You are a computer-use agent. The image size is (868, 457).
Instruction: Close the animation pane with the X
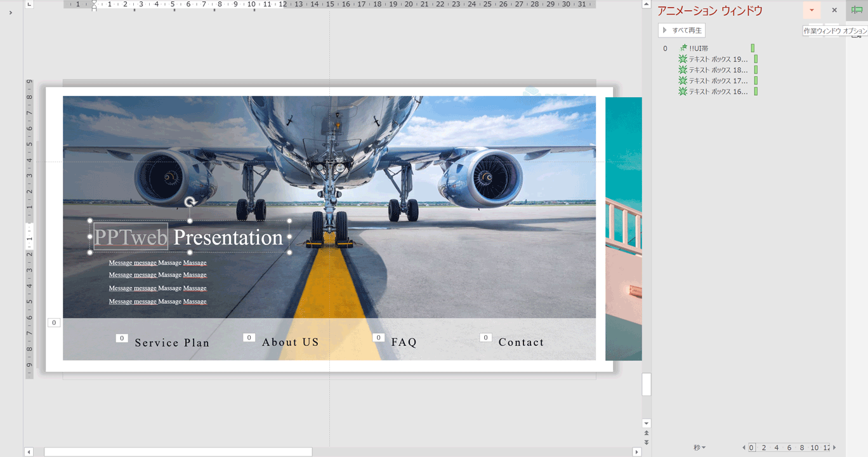point(834,10)
